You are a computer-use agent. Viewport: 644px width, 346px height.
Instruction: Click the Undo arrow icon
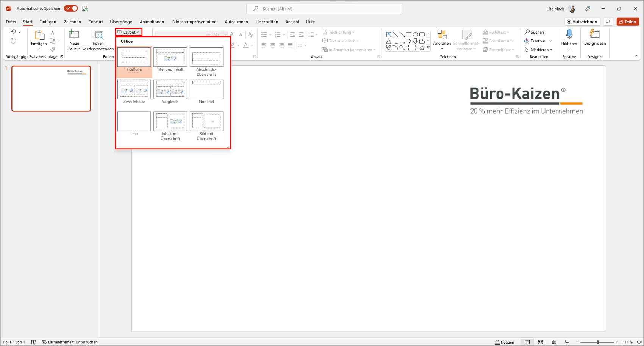(x=13, y=32)
